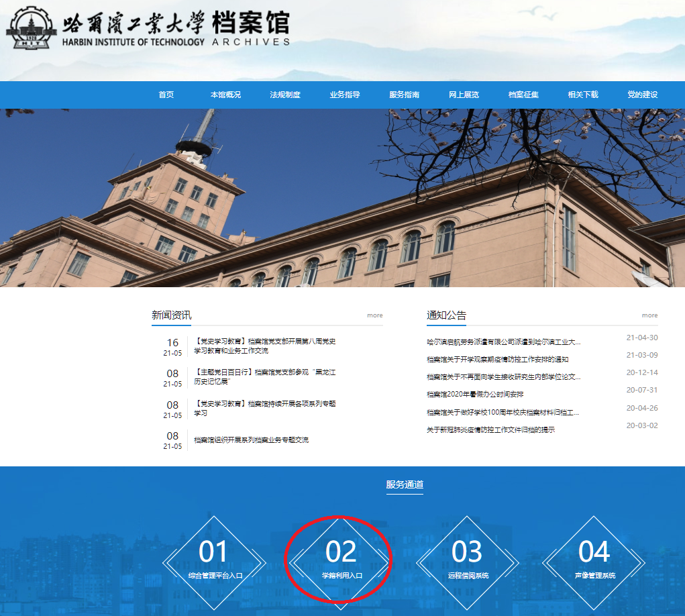
Task: Open the 本馆概况 menu item
Action: 225,95
